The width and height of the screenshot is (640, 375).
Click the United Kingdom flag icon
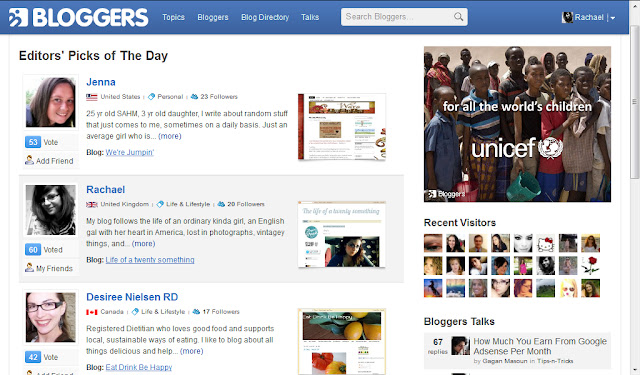[x=91, y=204]
